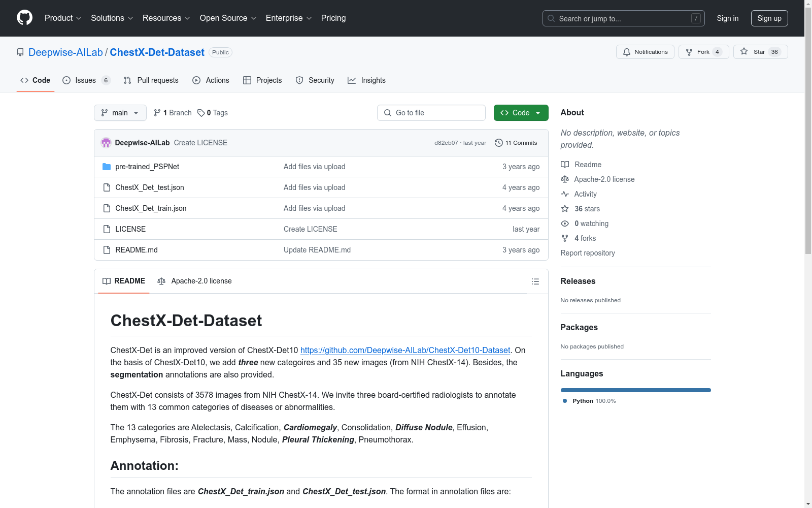812x508 pixels.
Task: Switch to the README tab
Action: pos(124,281)
